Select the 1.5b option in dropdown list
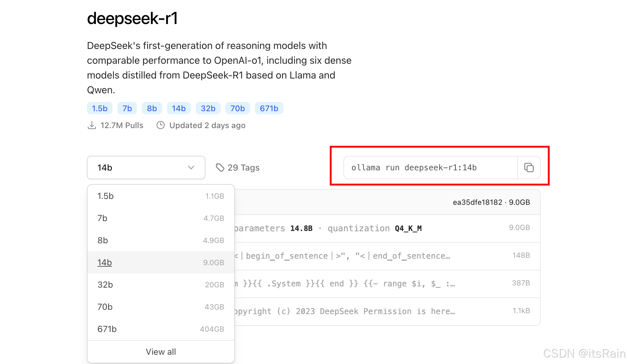Screen dimensions: 627x364 [x=161, y=196]
